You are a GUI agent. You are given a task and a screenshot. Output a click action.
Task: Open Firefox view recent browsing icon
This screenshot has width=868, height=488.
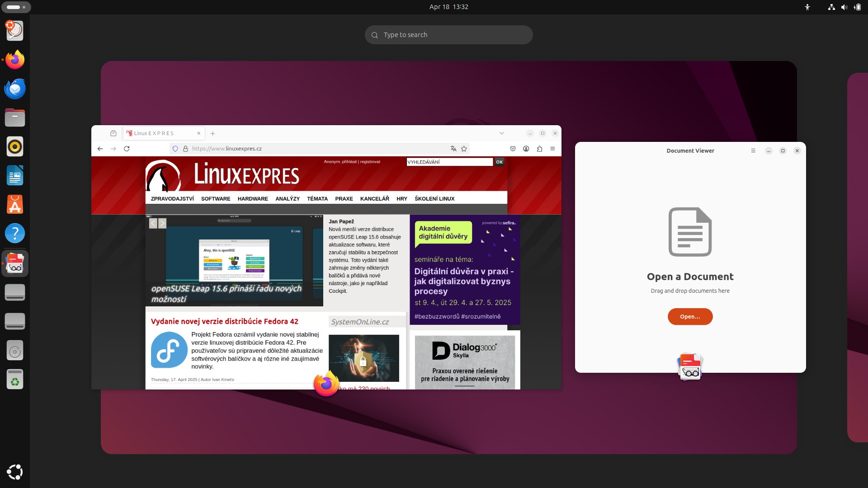[113, 133]
